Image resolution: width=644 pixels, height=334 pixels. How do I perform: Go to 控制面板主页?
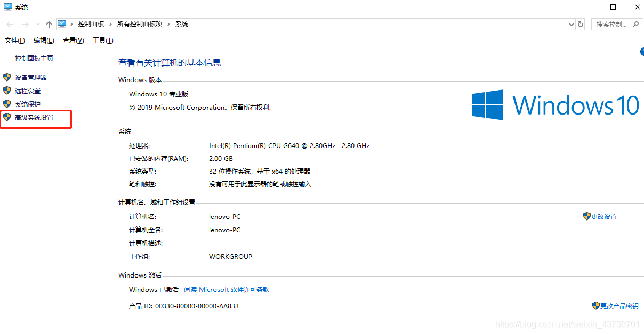coord(34,59)
